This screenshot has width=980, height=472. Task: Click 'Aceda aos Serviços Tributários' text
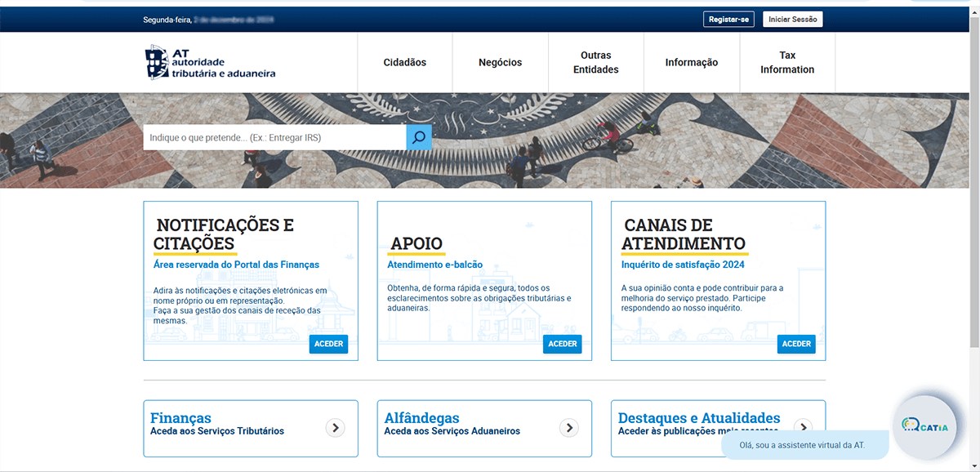(x=217, y=431)
